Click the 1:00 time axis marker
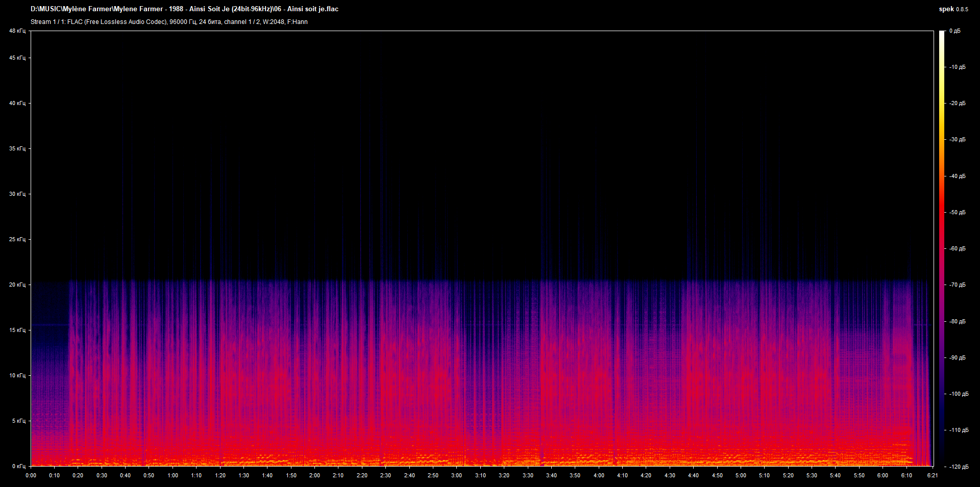The image size is (980, 487). click(x=173, y=475)
